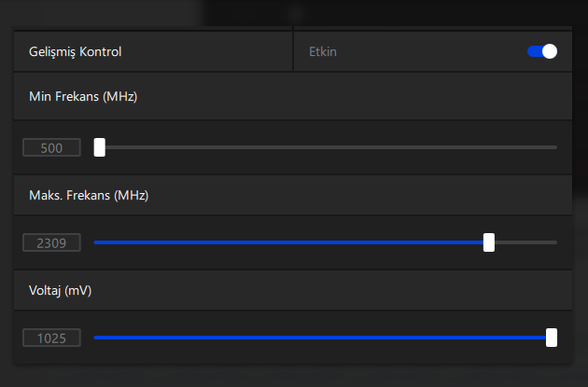Click the Maks. Frekans value field showing 2309
Screen dimensions: 588x387
pyautogui.click(x=52, y=242)
